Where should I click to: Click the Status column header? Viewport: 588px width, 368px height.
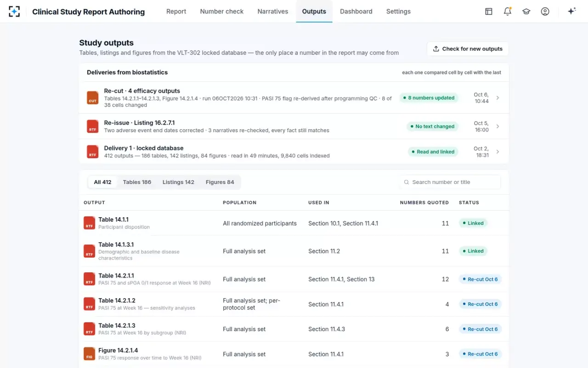[469, 202]
